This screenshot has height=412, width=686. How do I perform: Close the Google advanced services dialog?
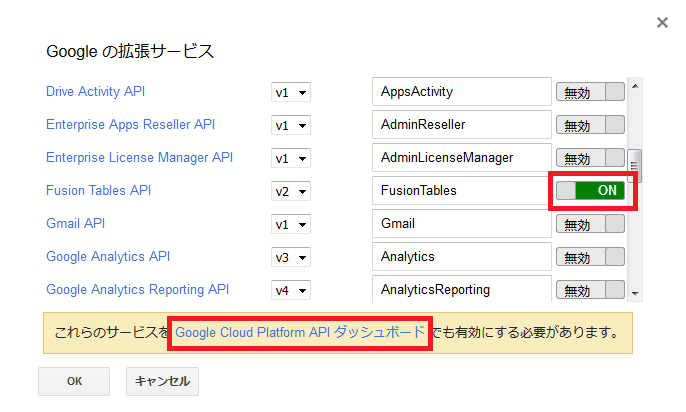coord(662,22)
